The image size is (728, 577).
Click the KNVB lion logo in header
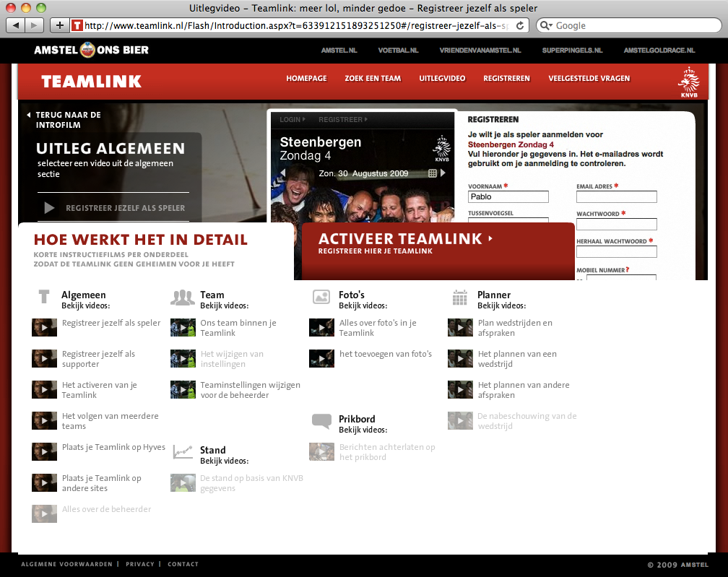point(689,82)
